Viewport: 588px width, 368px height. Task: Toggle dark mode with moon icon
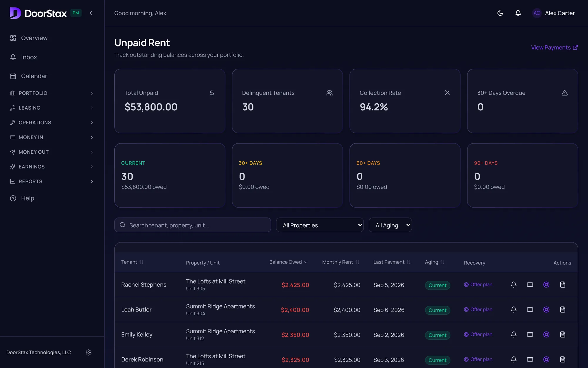(x=500, y=13)
